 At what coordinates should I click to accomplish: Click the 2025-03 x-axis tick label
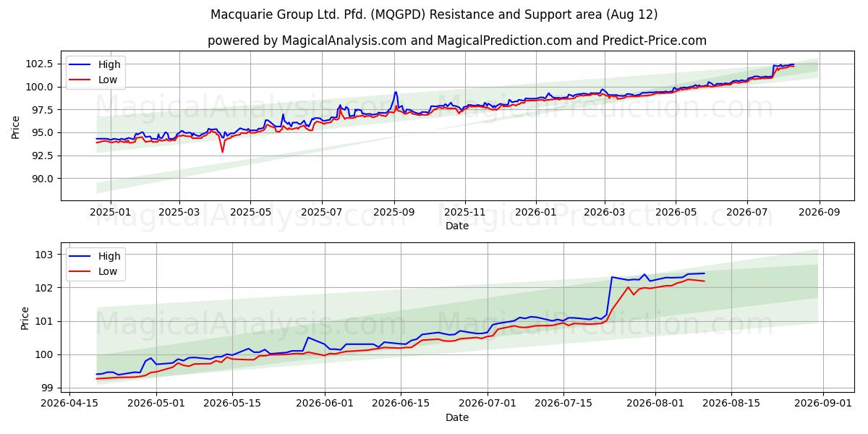click(x=179, y=213)
